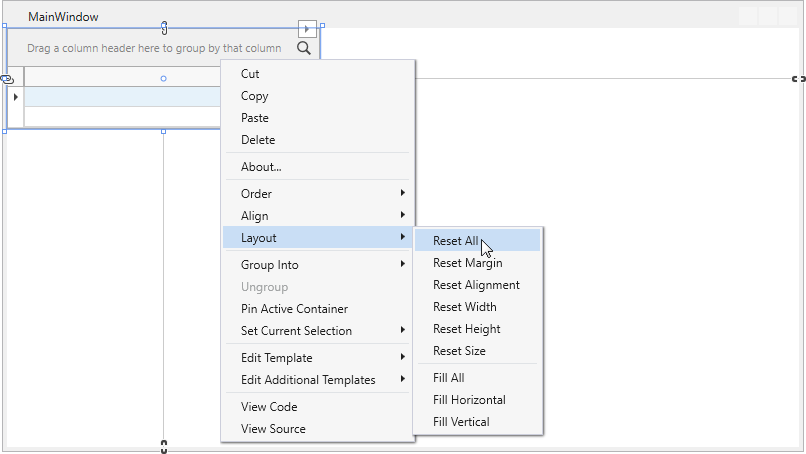Click the search magnifier icon in grid
The width and height of the screenshot is (806, 454).
click(x=304, y=48)
